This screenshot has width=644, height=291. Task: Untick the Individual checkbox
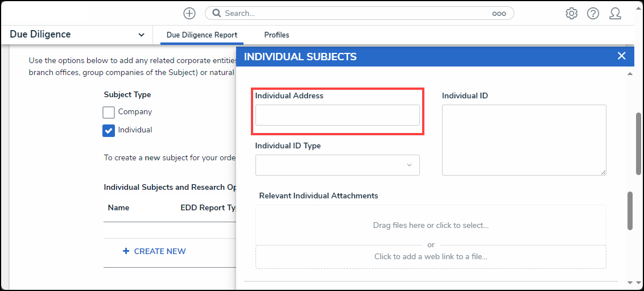[x=109, y=131]
